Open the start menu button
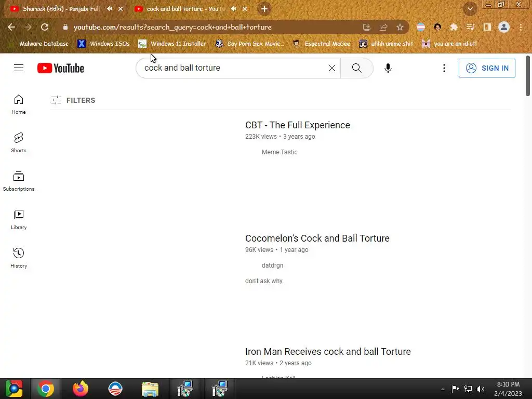The height and width of the screenshot is (399, 532). tap(14, 389)
